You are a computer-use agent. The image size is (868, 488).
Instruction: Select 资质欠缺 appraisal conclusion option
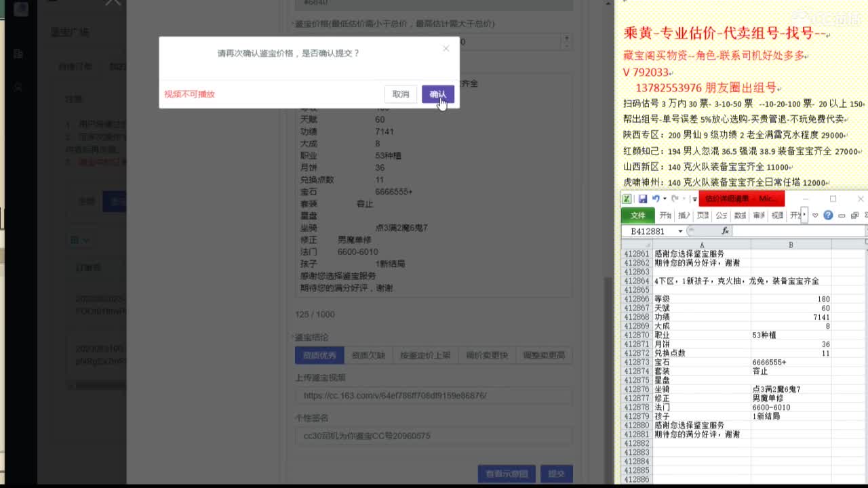pyautogui.click(x=368, y=355)
